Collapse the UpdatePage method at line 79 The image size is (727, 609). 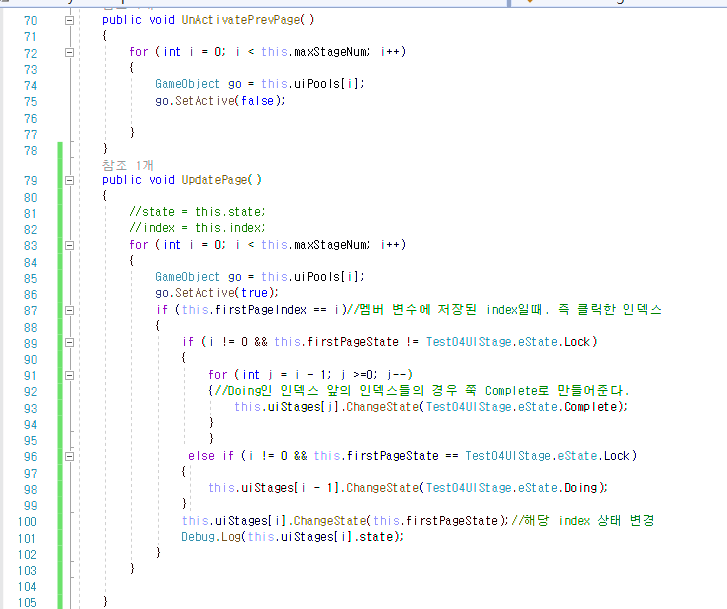[69, 180]
